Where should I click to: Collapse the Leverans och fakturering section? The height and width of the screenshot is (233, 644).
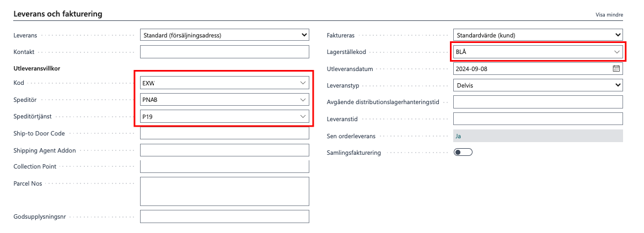(58, 14)
